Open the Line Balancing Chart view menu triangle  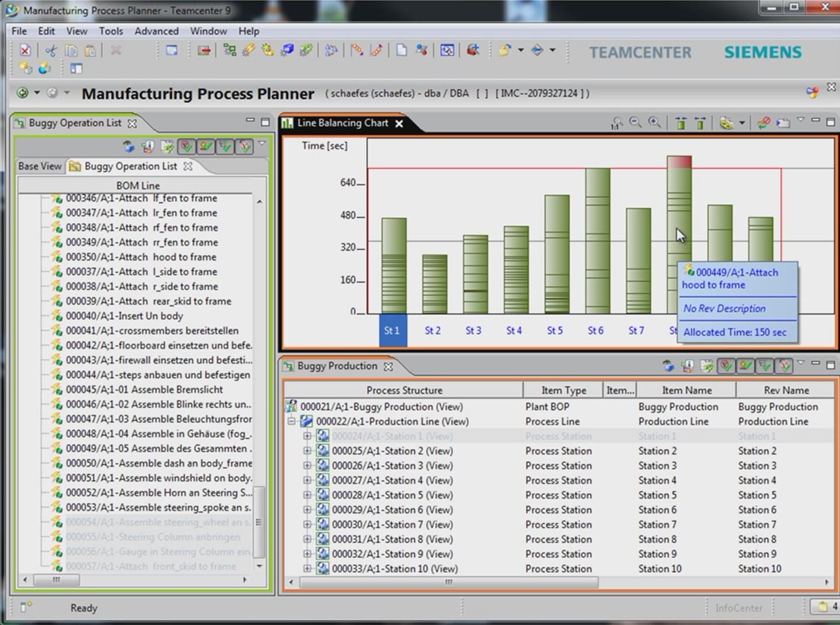(x=801, y=120)
